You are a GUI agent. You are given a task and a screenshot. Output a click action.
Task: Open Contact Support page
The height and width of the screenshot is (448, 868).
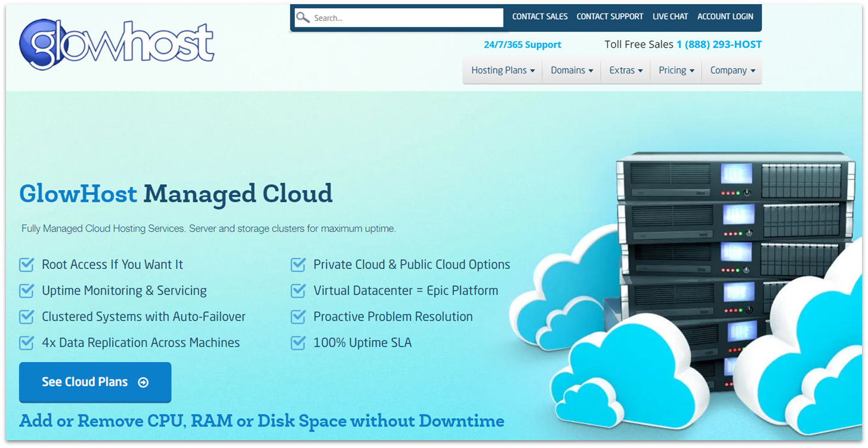(610, 17)
